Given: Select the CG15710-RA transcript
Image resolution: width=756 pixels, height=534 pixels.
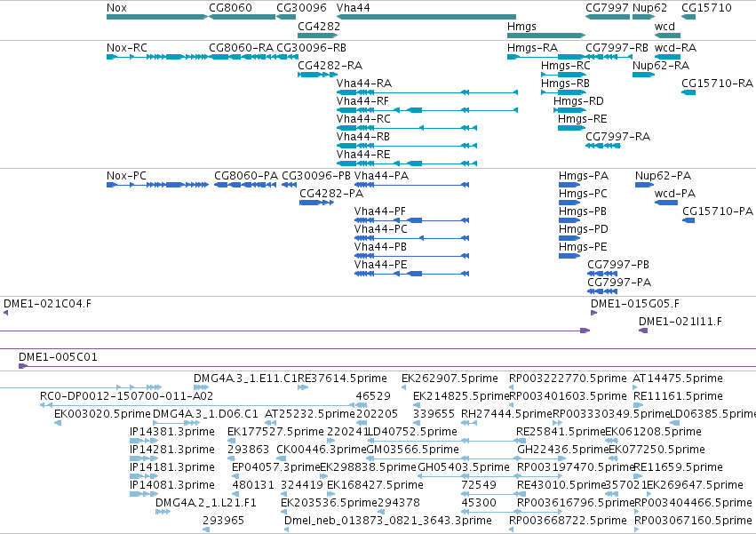Looking at the screenshot, I should pyautogui.click(x=688, y=92).
